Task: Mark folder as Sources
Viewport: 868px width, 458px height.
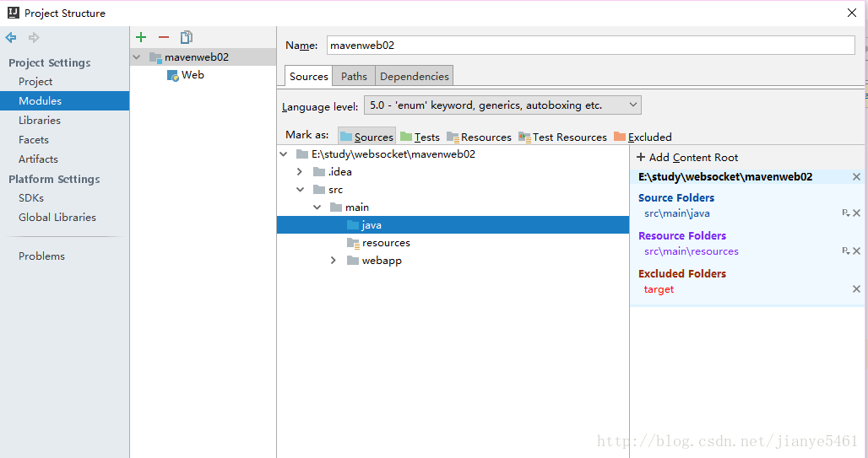Action: tap(366, 137)
